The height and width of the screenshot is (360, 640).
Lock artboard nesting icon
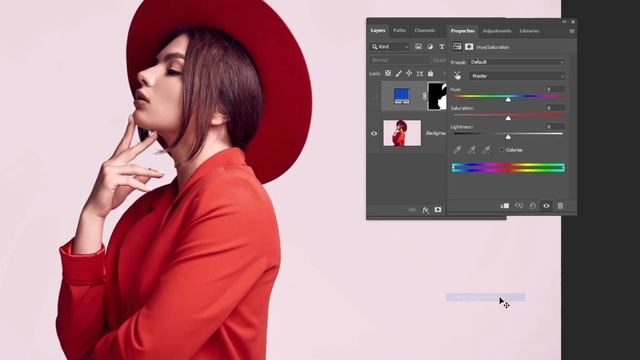tap(420, 73)
